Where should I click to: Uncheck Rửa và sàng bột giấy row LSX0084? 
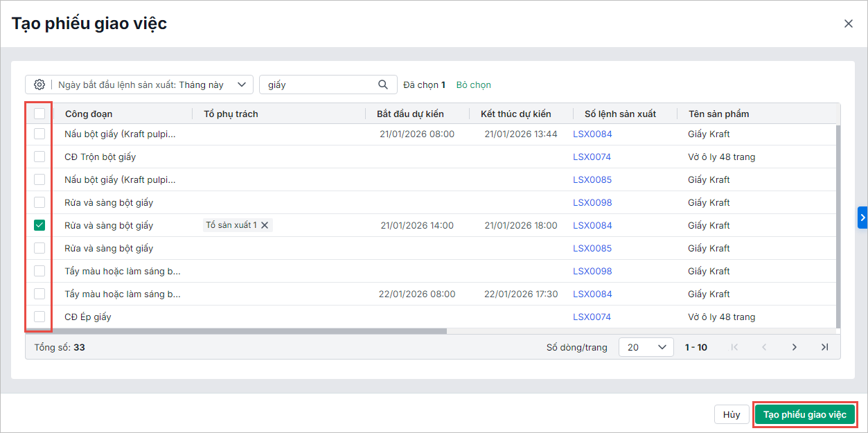[39, 225]
